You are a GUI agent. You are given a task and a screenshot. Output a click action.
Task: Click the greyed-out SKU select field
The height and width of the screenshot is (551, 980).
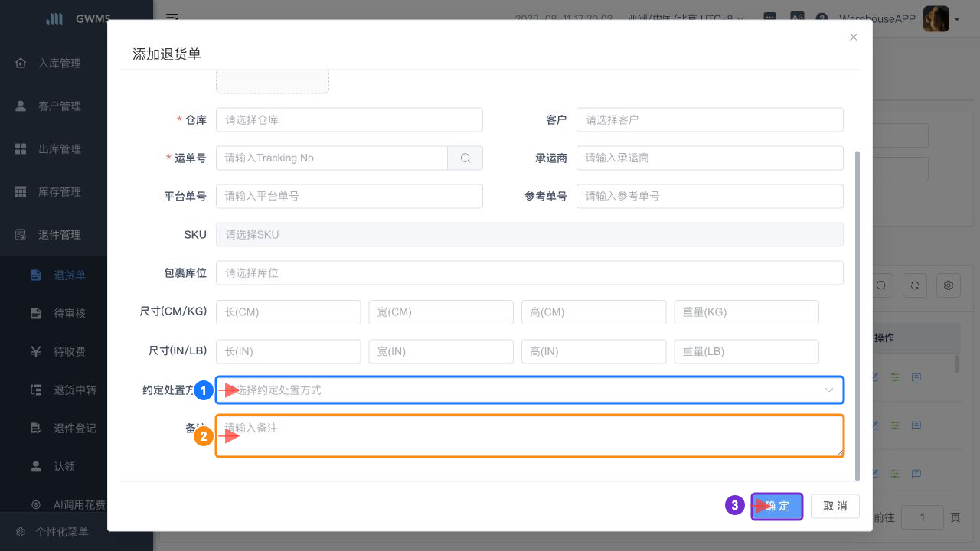(530, 234)
